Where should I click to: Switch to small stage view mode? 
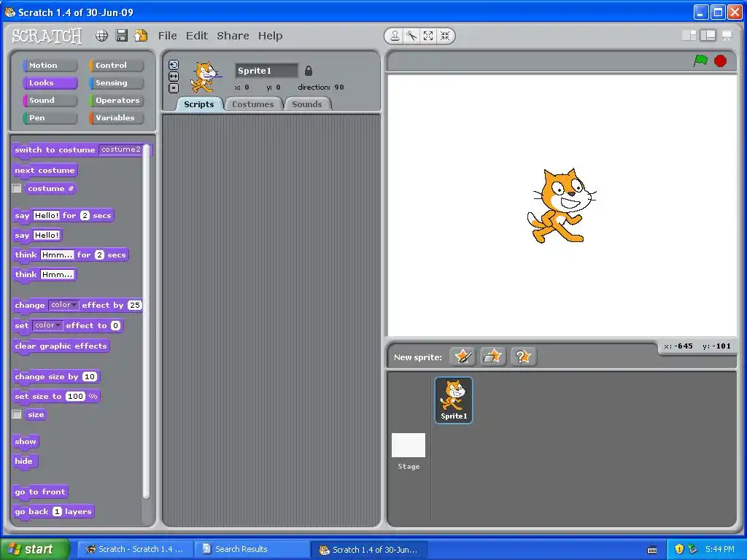[689, 35]
